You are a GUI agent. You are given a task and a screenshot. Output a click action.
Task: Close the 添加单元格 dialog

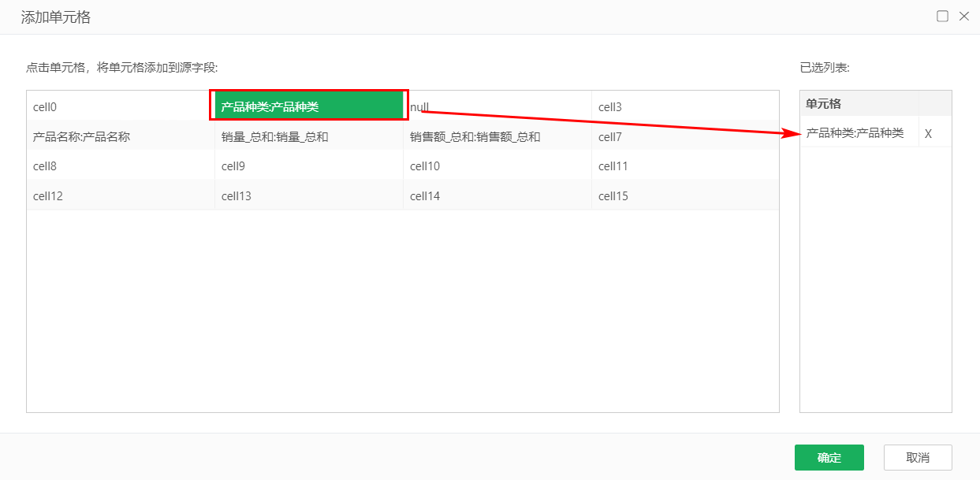(x=963, y=17)
